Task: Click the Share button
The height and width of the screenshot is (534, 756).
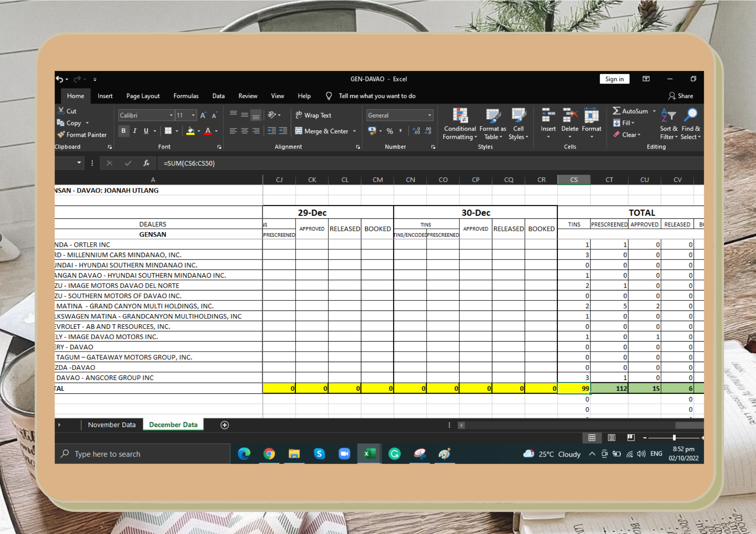Action: click(681, 96)
